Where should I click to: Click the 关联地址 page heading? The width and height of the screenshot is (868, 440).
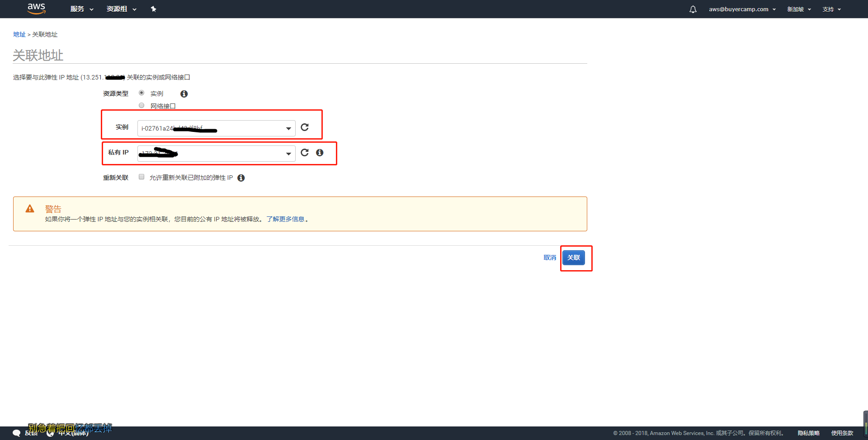tap(38, 56)
